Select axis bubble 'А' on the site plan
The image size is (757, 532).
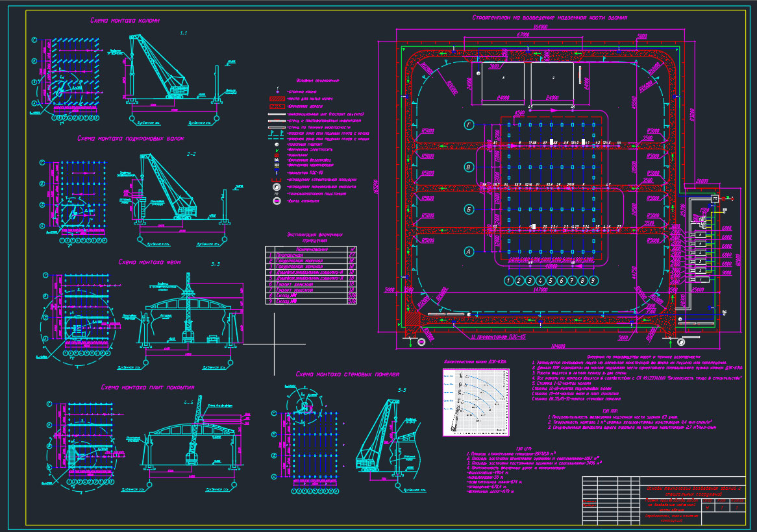(x=469, y=251)
